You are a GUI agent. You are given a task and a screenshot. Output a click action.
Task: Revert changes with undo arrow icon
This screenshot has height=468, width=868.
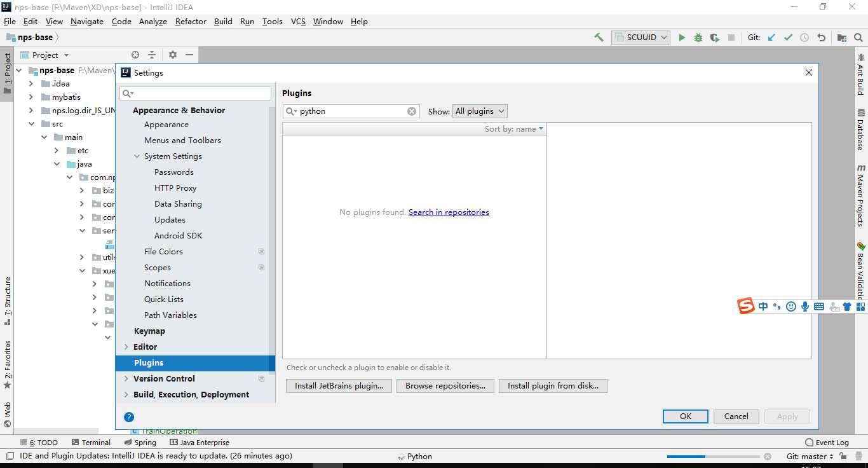coord(821,38)
